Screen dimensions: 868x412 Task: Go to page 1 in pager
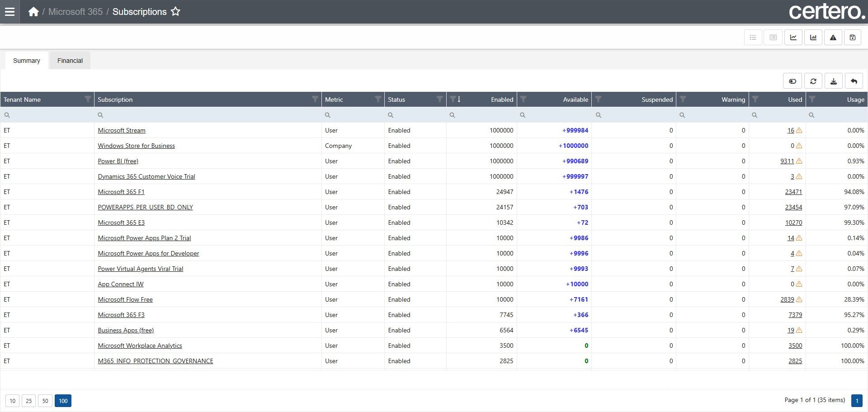pos(857,401)
